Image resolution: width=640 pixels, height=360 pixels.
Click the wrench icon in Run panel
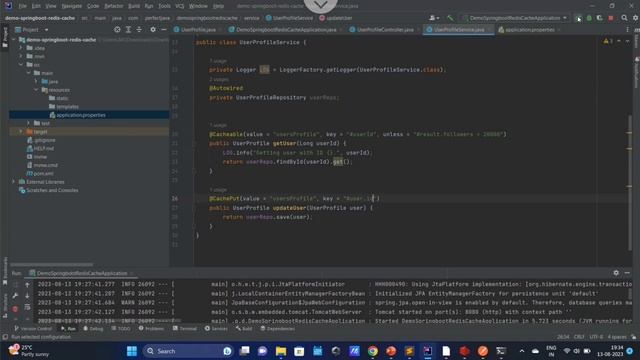pyautogui.click(x=15, y=296)
